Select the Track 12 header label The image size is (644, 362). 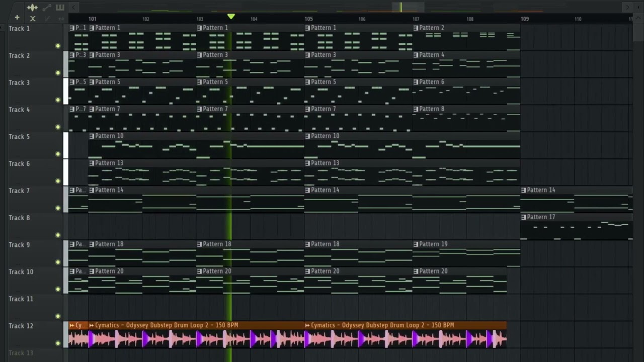[21, 326]
